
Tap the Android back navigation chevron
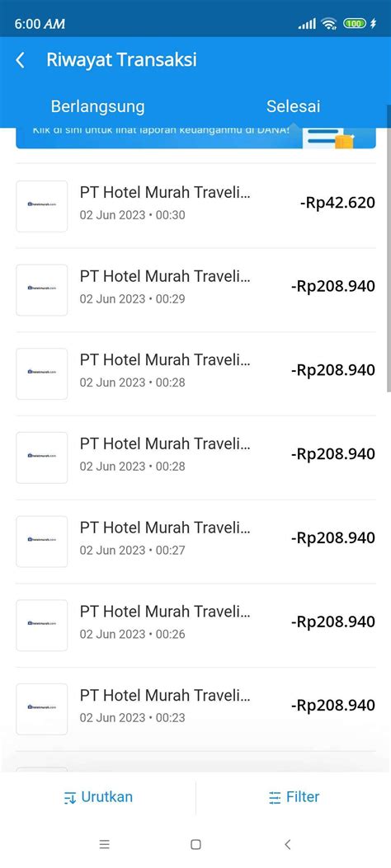[287, 844]
